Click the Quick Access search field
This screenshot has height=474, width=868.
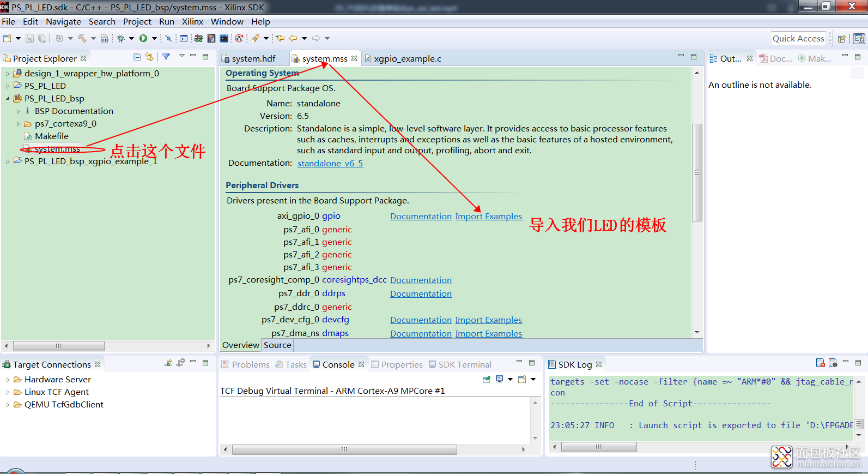798,38
